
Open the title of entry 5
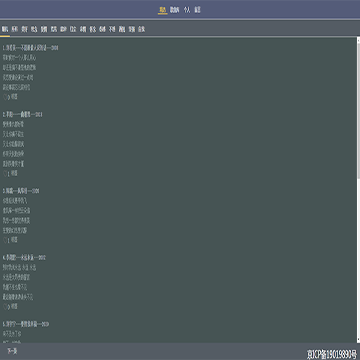tap(26, 324)
